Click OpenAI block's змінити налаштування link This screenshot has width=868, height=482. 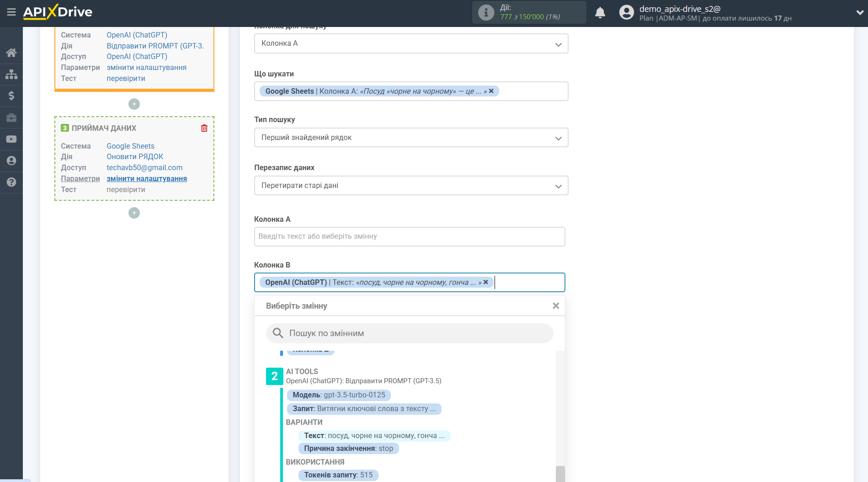coord(146,67)
